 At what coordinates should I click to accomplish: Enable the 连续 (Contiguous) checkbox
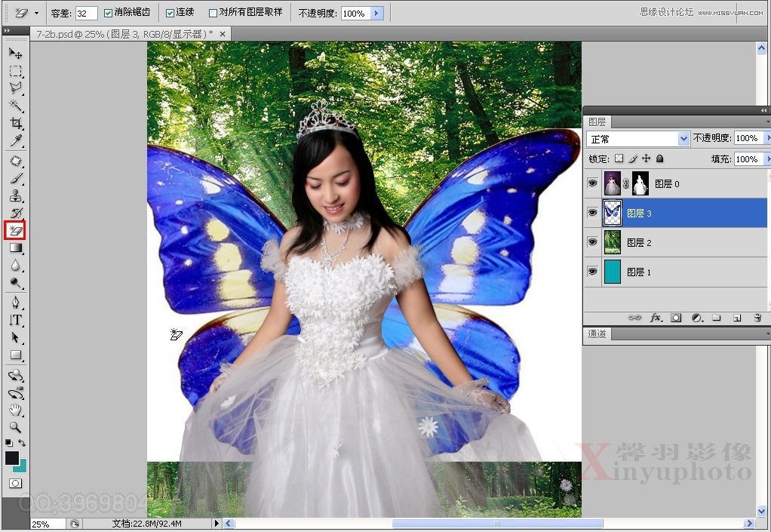tap(170, 13)
